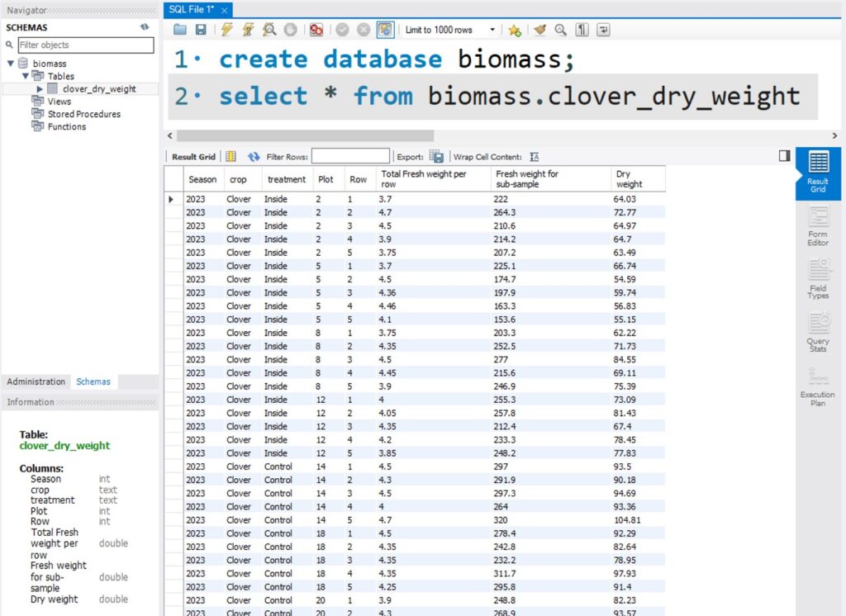Click the Open SQL script folder icon
Screen dimensions: 846x616
click(180, 30)
